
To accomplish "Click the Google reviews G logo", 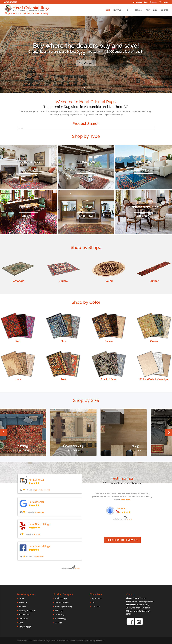I will [23, 504].
